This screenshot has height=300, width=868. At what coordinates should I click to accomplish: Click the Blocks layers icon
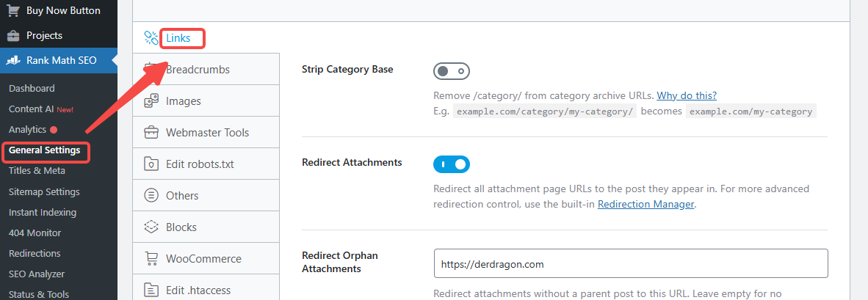coord(151,227)
